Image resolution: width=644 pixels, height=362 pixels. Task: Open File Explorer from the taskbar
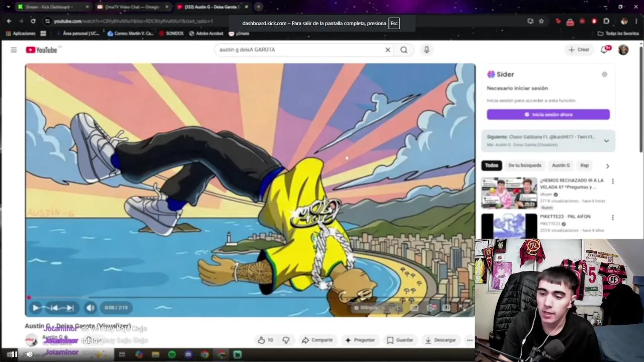click(155, 354)
